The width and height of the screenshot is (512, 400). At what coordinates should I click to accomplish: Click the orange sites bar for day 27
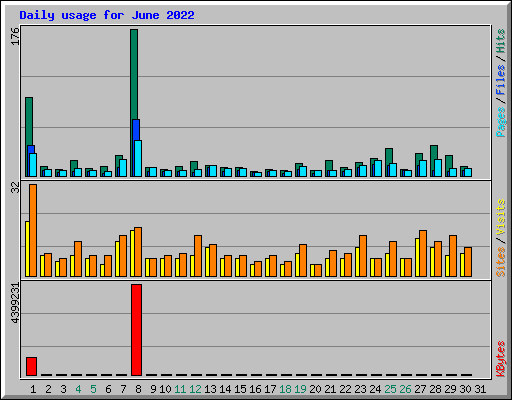(423, 253)
